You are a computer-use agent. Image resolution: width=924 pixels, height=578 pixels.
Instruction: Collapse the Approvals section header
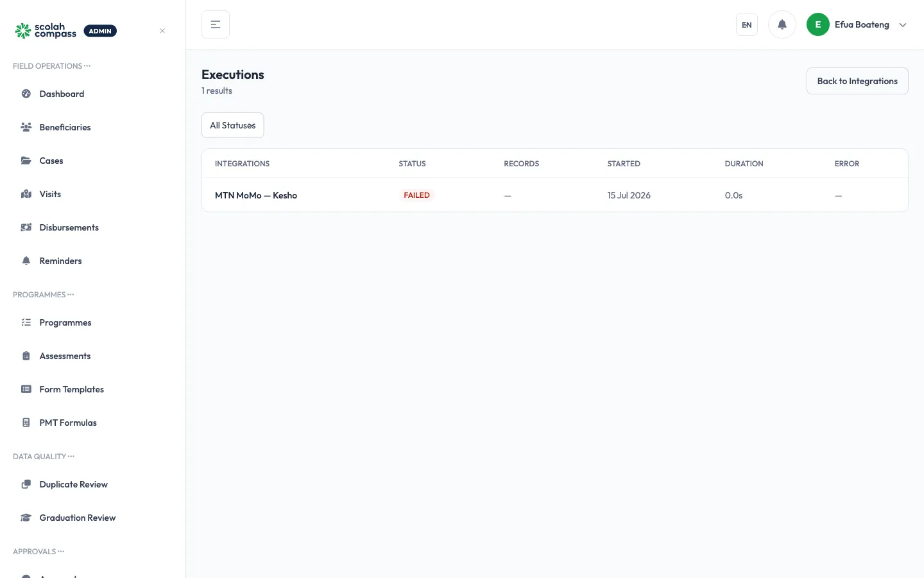pyautogui.click(x=38, y=552)
